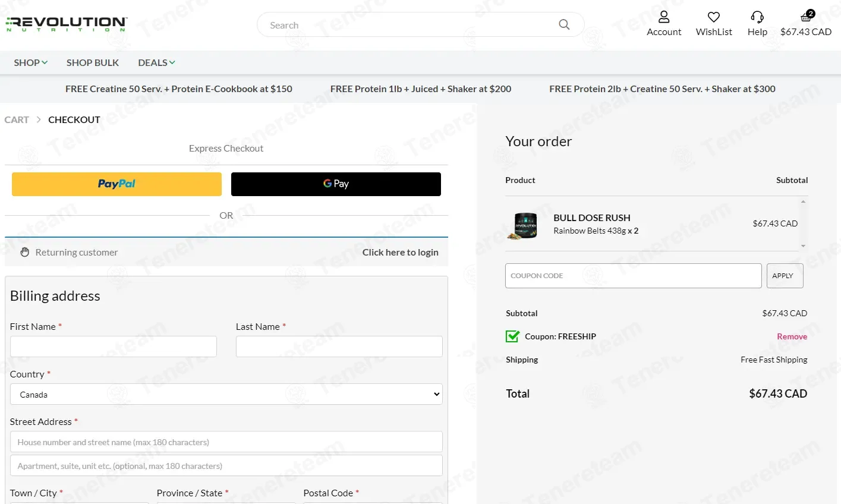This screenshot has height=504, width=841.
Task: Click order list scroll down arrow
Action: (804, 246)
